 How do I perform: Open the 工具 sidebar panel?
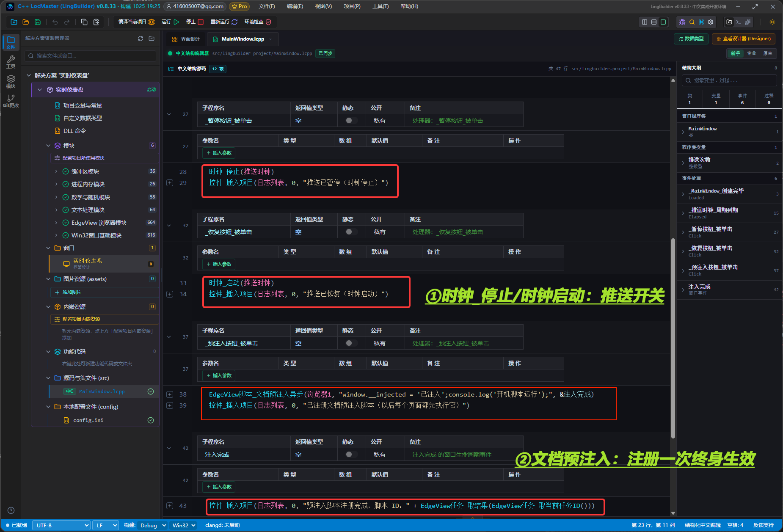(11, 62)
